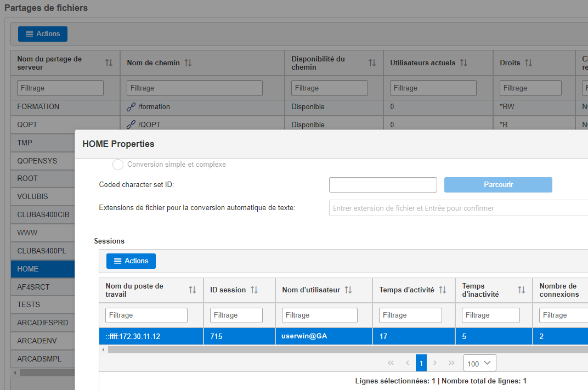Click the link icon beside /formation
Viewport: 588px width, 390px height.
131,107
